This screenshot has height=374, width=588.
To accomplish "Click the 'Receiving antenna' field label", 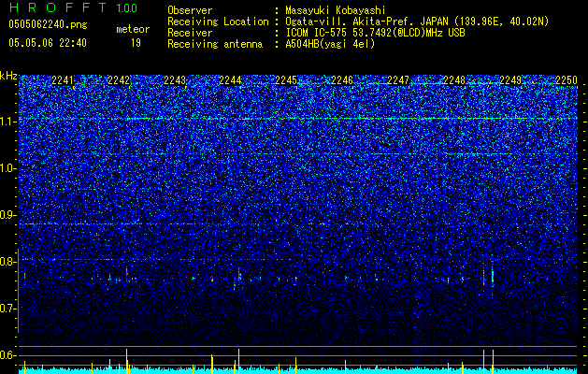I will pos(215,44).
